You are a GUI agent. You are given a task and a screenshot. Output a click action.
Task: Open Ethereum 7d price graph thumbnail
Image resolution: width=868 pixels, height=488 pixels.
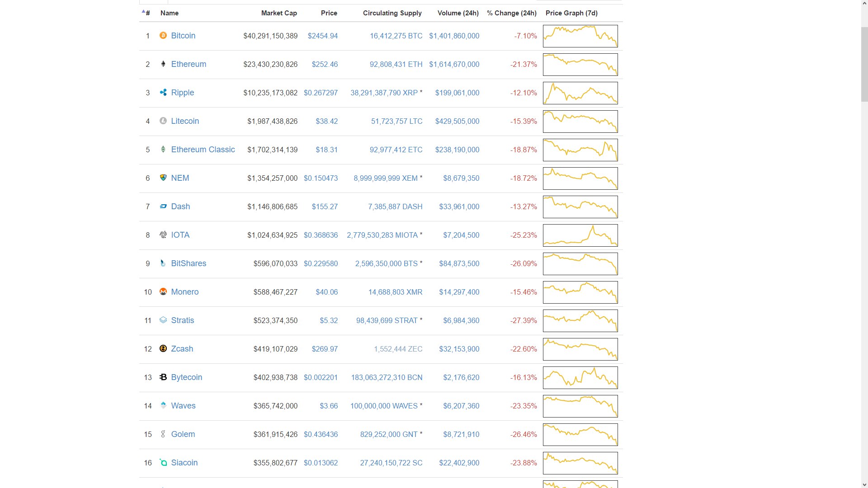tap(580, 65)
